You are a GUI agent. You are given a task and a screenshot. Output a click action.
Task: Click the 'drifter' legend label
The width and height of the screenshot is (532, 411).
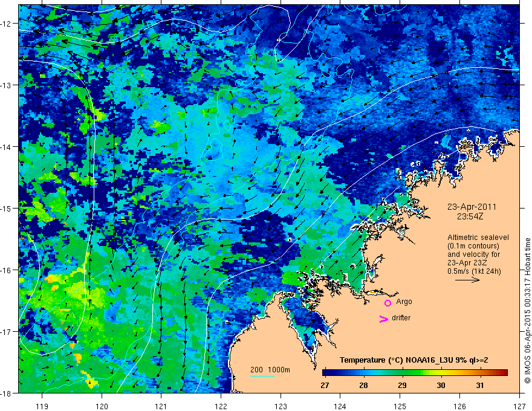point(401,318)
